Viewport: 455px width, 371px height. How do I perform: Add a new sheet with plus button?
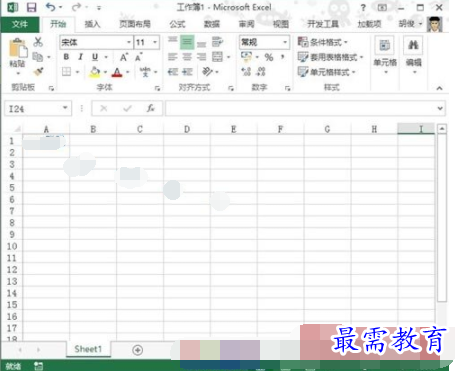[137, 350]
